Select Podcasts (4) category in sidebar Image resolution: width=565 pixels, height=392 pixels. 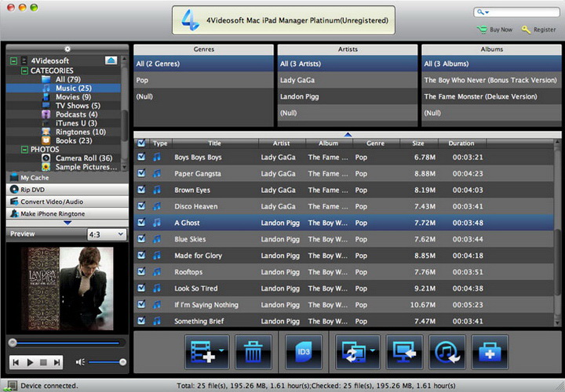click(x=76, y=114)
